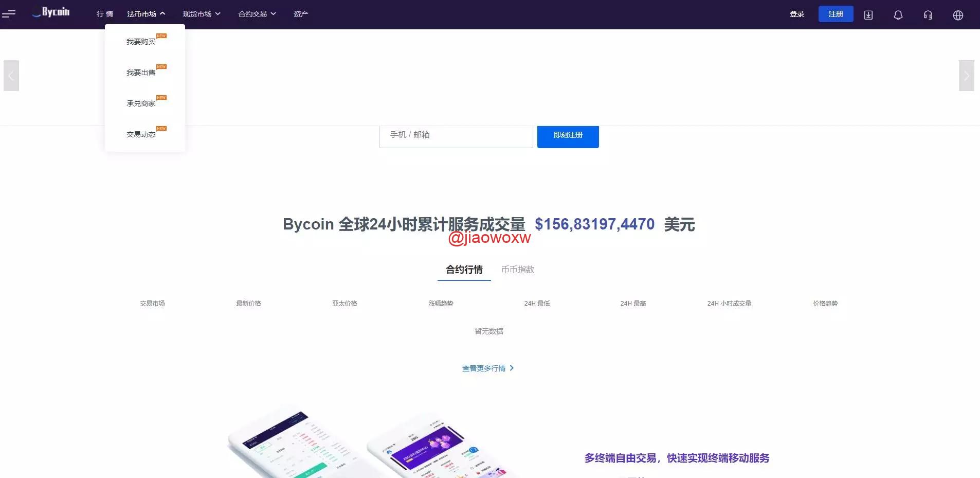This screenshot has height=478, width=980.
Task: Open the hamburger side menu icon
Action: (x=9, y=14)
